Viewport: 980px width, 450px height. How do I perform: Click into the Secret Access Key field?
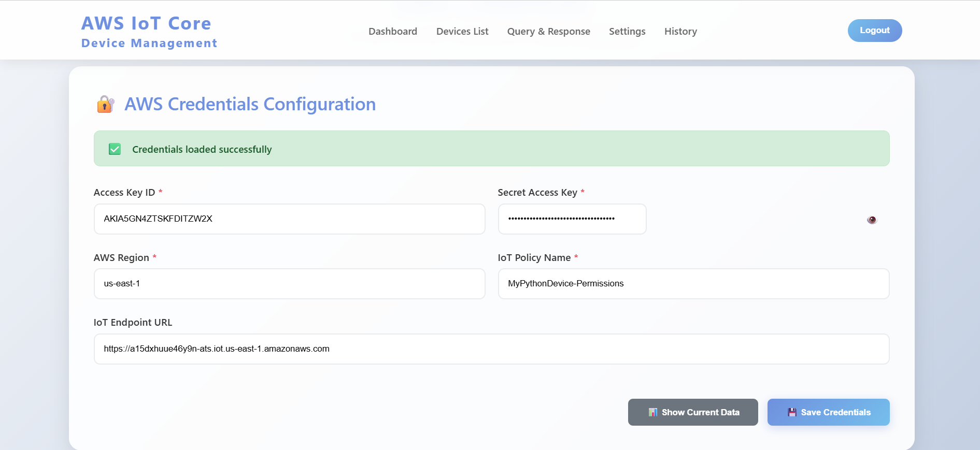[572, 219]
